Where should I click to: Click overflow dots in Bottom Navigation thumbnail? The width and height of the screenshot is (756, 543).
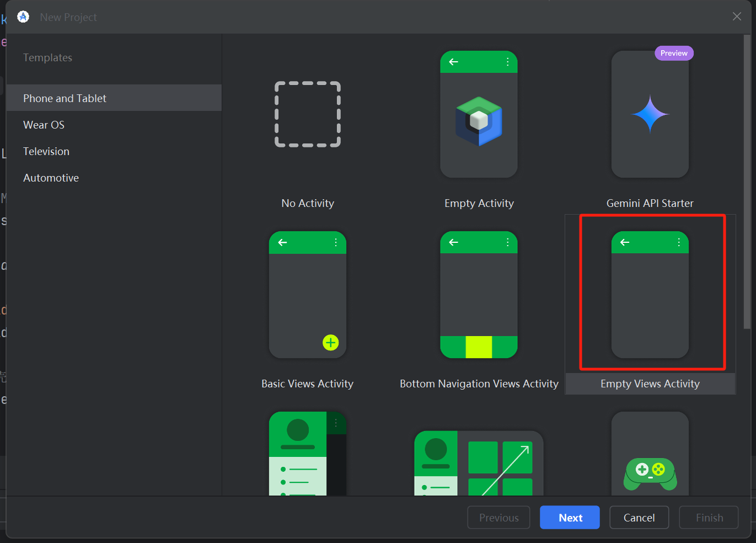507,242
